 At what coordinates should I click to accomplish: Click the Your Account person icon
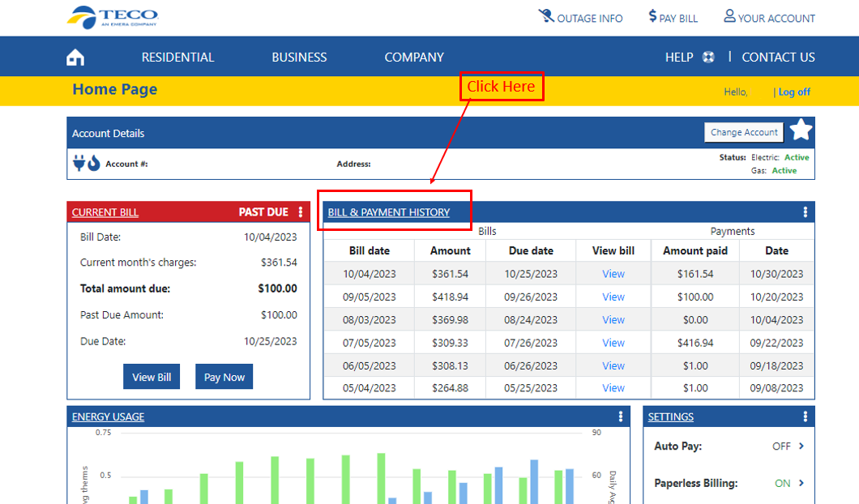click(729, 16)
